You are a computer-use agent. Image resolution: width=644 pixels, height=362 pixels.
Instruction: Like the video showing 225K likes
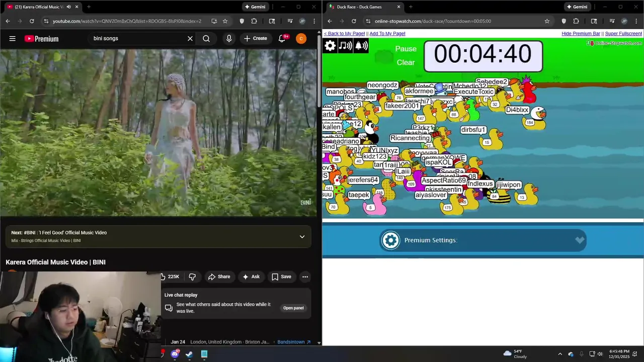pos(170,277)
